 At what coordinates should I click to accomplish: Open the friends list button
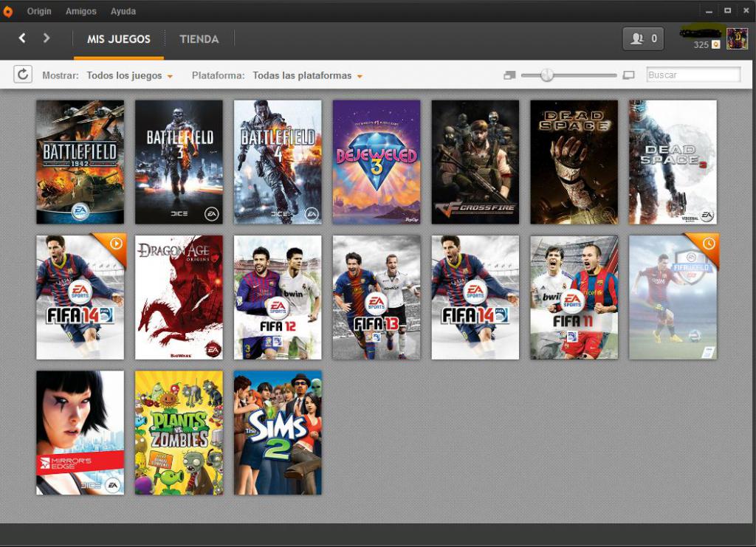coord(643,38)
